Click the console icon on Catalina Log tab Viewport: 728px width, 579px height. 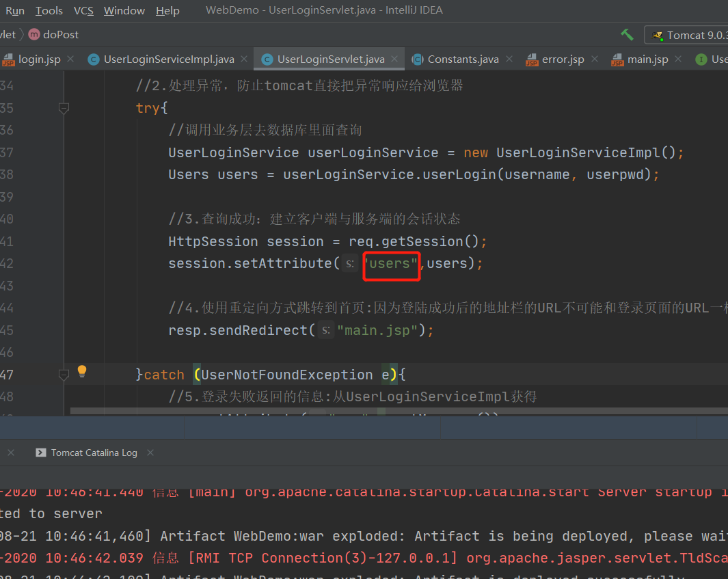(41, 453)
